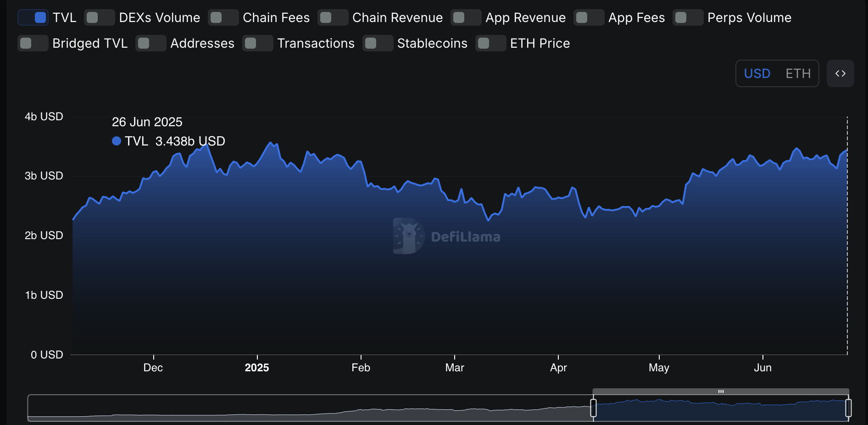Show Addresses metric on chart
The height and width of the screenshot is (425, 868).
(x=151, y=43)
